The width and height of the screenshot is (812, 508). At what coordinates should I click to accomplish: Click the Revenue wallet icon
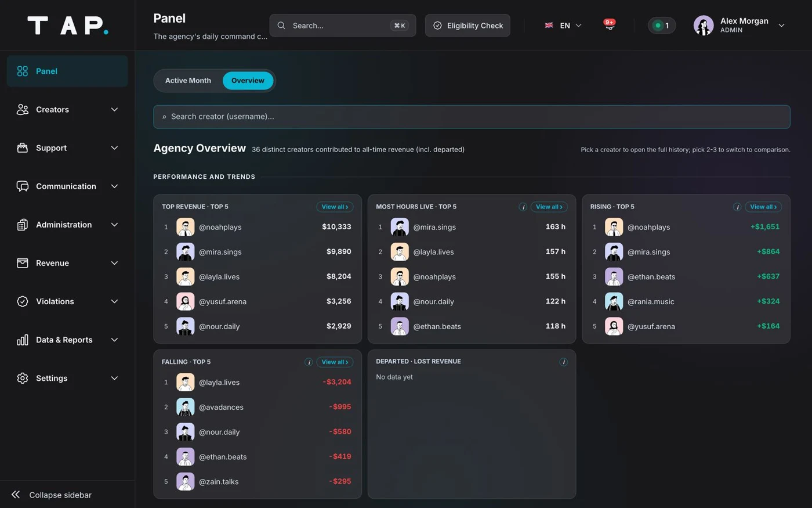click(23, 263)
